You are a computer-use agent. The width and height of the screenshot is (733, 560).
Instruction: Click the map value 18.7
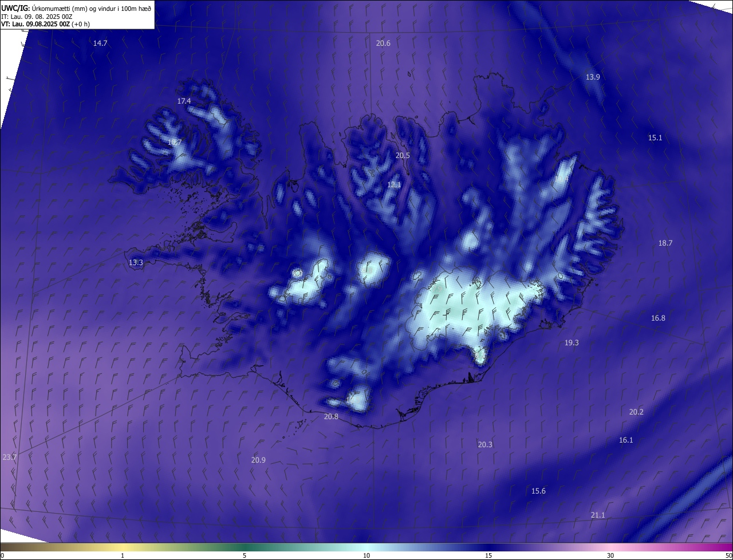click(665, 243)
